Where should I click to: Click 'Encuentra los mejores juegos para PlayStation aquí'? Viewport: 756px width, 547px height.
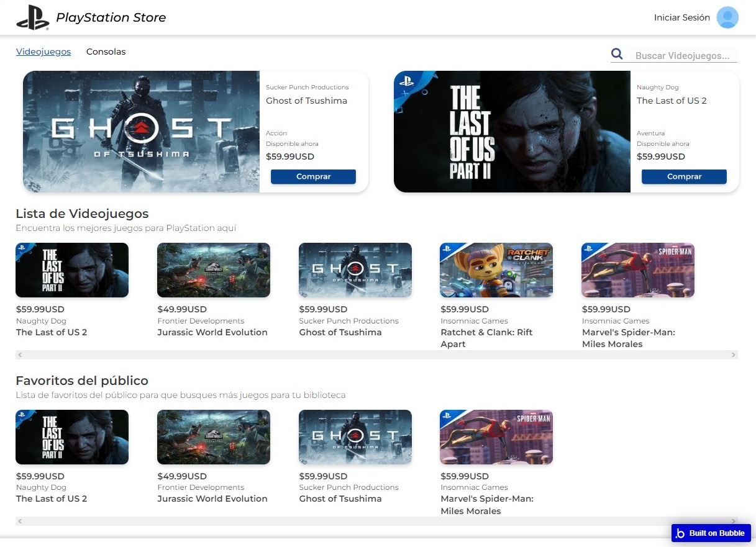(x=126, y=228)
